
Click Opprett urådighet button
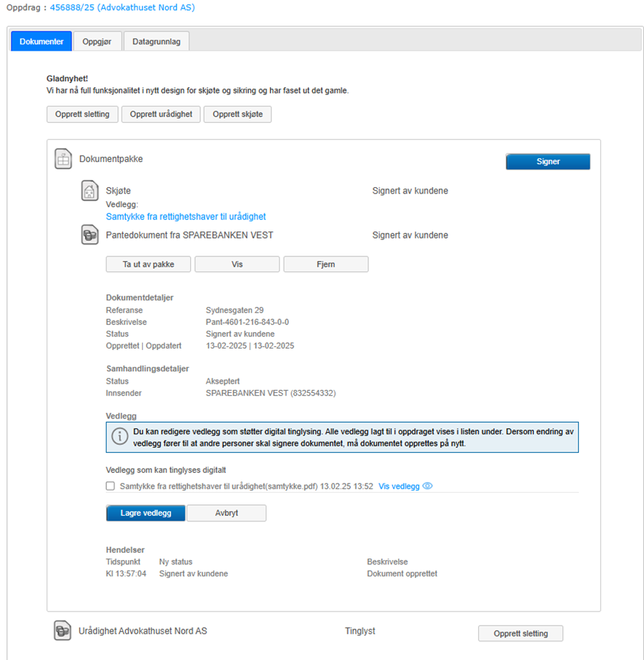[161, 114]
